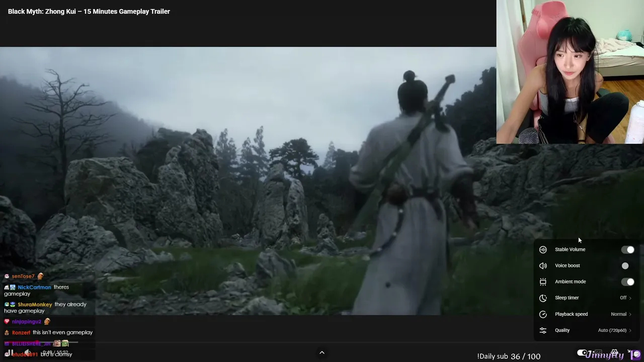Select the Voice boost menu label

point(568,265)
